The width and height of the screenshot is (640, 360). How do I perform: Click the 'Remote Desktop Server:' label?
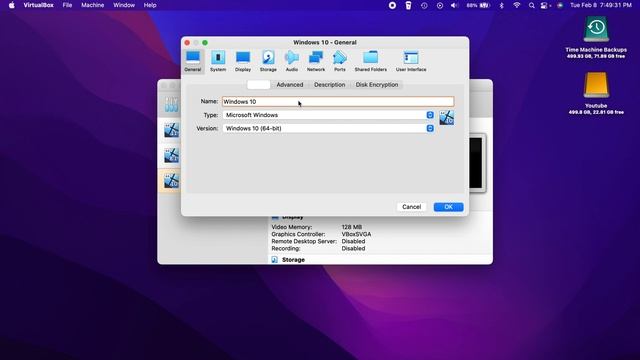pos(304,241)
